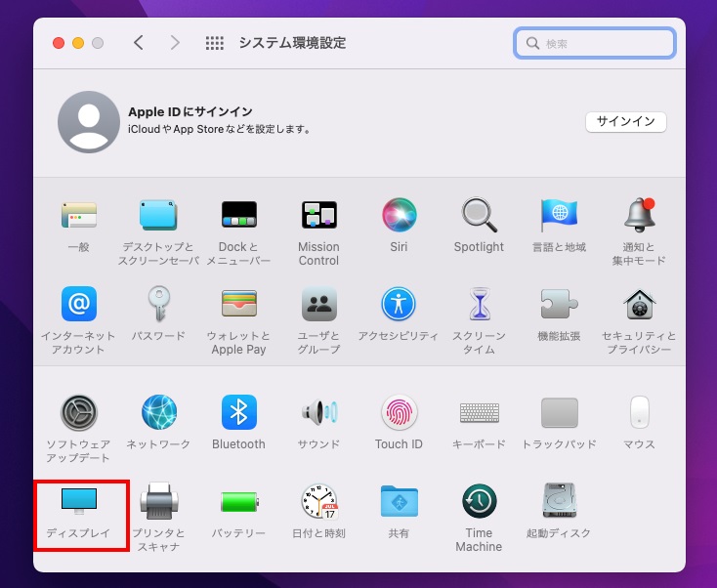The height and width of the screenshot is (588, 717).
Task: Open 共有 folder preferences
Action: 399,501
